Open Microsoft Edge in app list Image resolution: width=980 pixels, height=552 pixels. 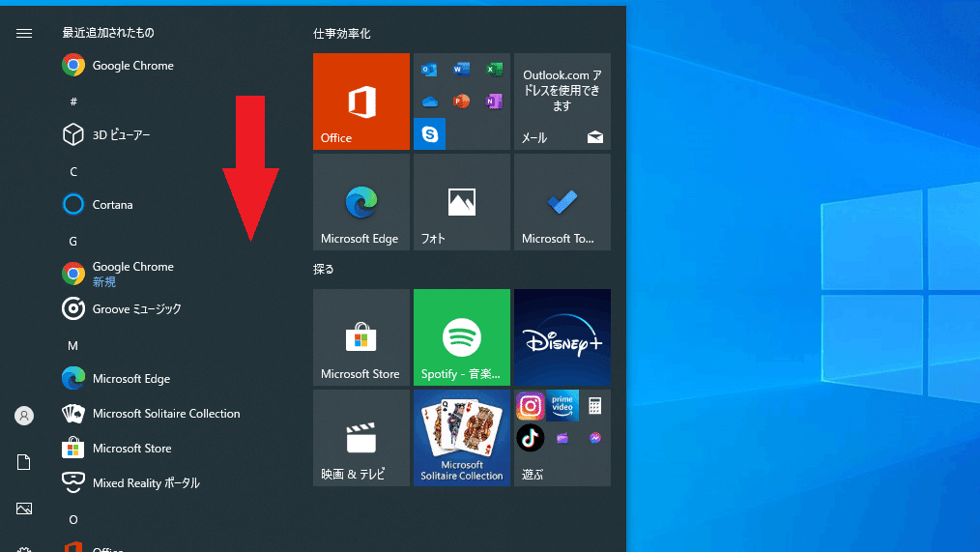click(x=116, y=378)
